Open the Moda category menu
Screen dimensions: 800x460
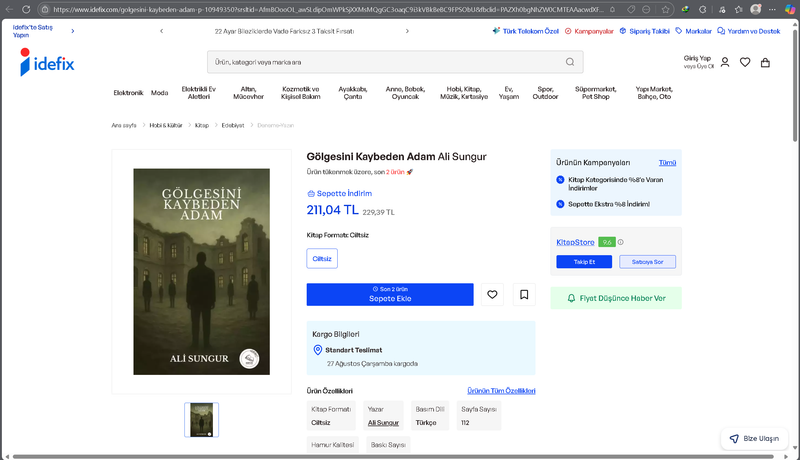tap(159, 93)
